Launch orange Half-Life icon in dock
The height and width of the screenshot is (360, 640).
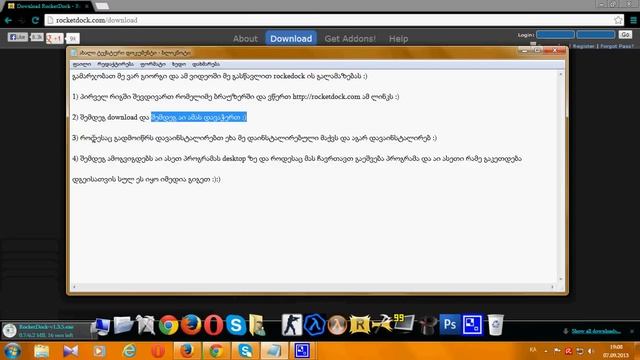(337, 325)
